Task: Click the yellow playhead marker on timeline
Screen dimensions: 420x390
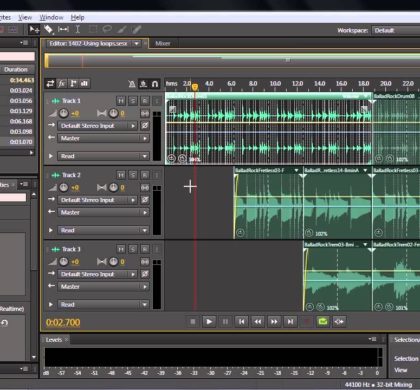Action: pyautogui.click(x=195, y=87)
